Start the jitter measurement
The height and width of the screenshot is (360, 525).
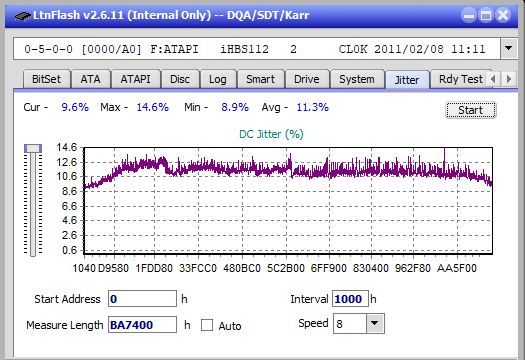pyautogui.click(x=471, y=110)
